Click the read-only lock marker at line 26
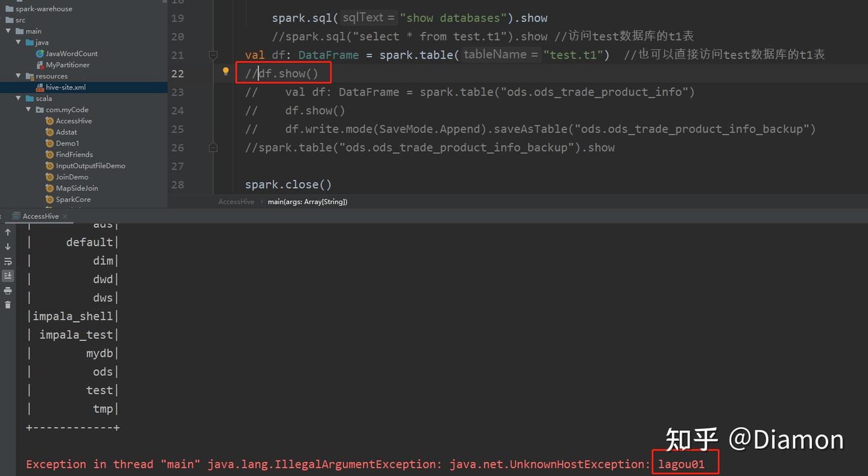868x476 pixels. click(x=213, y=147)
